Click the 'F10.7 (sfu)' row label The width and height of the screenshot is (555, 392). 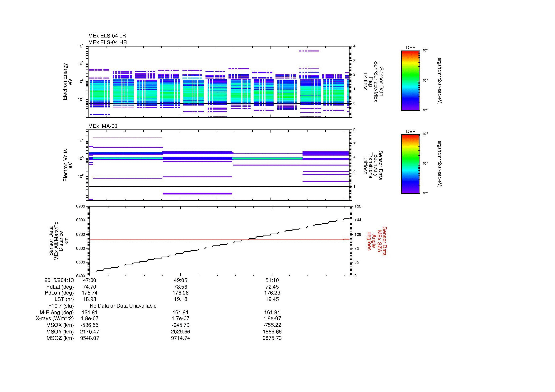coord(61,306)
